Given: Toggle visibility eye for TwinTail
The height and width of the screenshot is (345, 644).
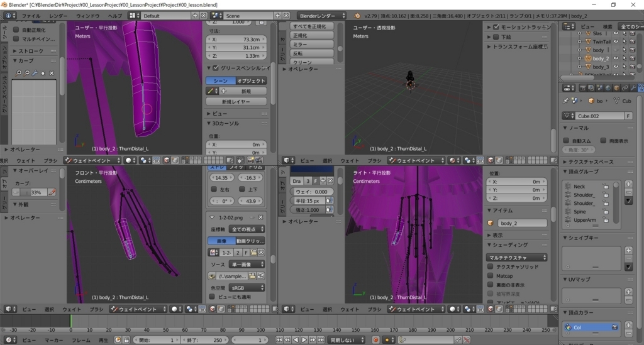Looking at the screenshot, I should [x=616, y=41].
